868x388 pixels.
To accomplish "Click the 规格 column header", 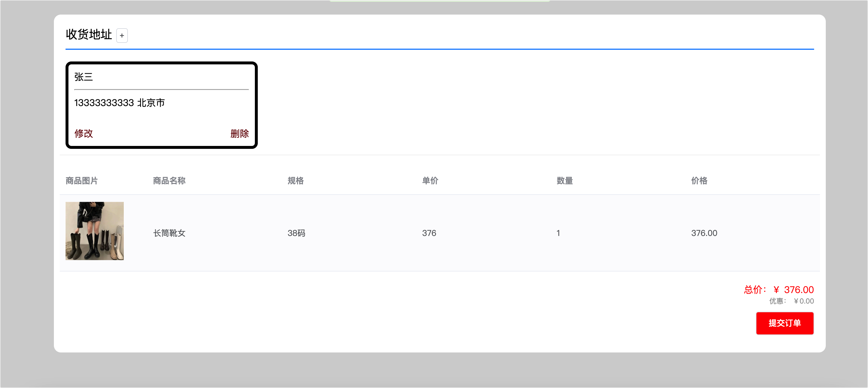I will pyautogui.click(x=296, y=181).
